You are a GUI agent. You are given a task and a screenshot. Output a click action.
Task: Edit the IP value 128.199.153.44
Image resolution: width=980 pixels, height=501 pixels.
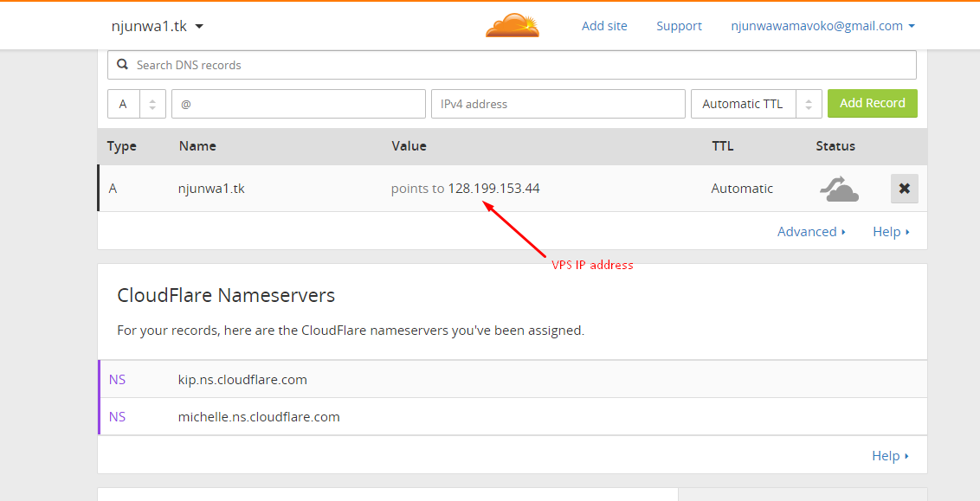pos(493,189)
